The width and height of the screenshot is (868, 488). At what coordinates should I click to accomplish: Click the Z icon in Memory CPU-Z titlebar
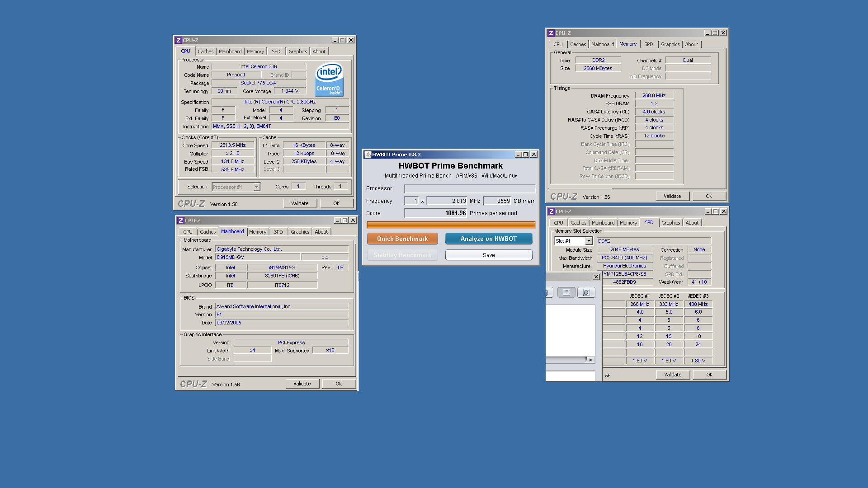[x=551, y=33]
